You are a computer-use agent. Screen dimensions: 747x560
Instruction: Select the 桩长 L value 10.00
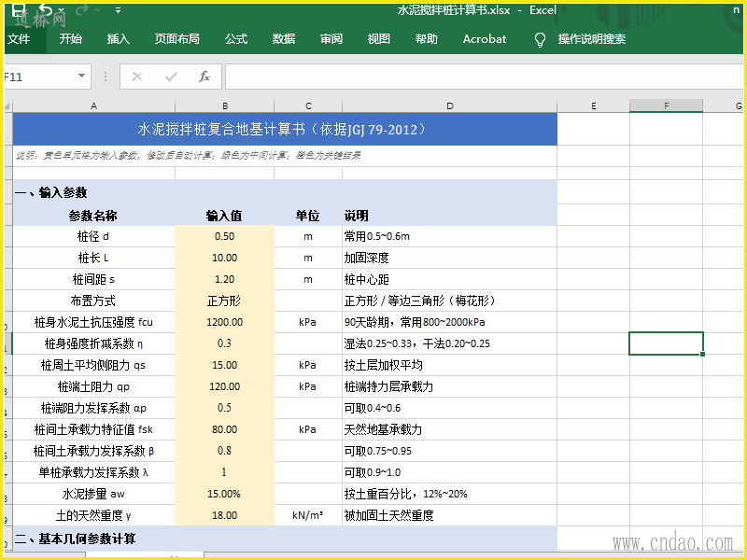click(x=224, y=258)
